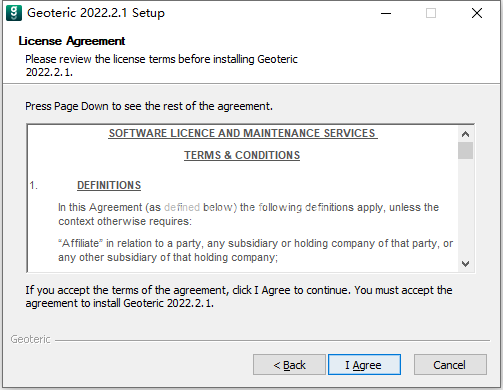This screenshot has width=503, height=390.
Task: Click I Agree to accept the license
Action: 364,365
